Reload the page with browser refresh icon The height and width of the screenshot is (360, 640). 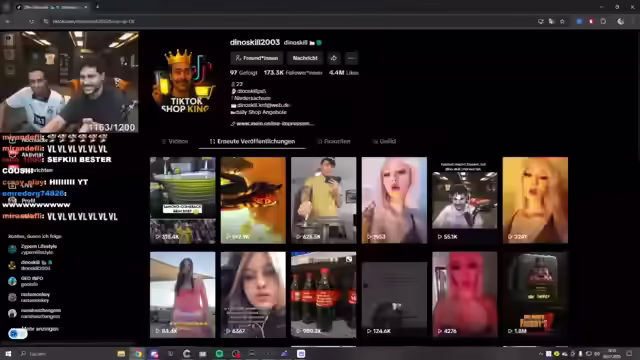coord(31,21)
